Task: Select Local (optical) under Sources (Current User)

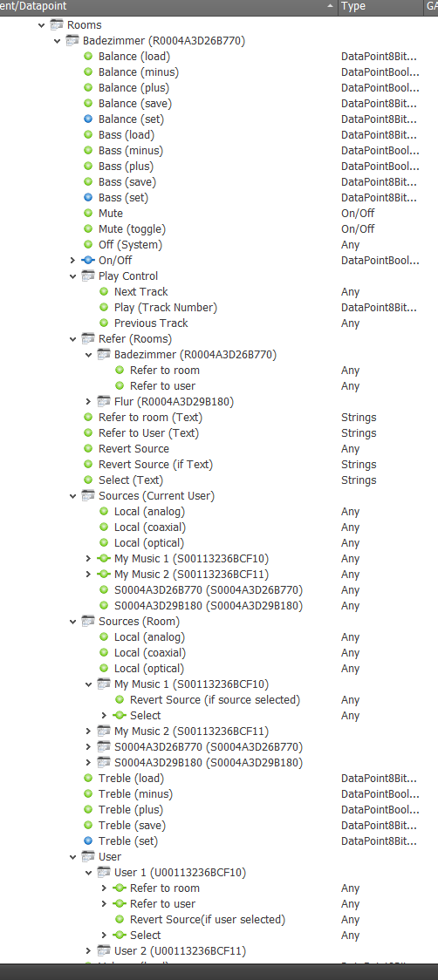Action: [149, 543]
